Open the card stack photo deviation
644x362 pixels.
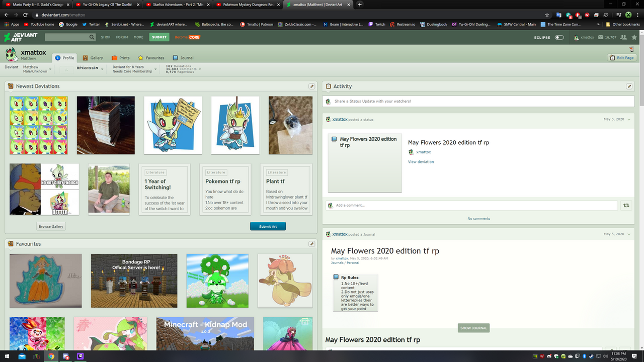coord(106,125)
